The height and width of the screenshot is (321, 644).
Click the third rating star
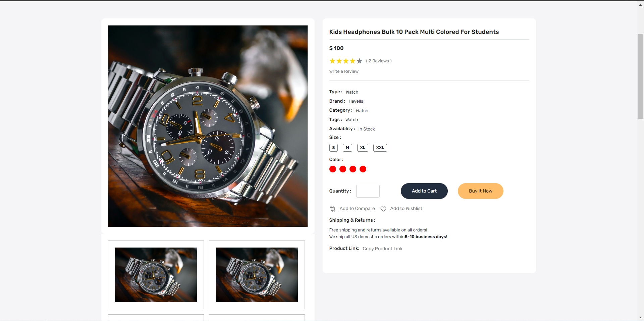pyautogui.click(x=345, y=61)
